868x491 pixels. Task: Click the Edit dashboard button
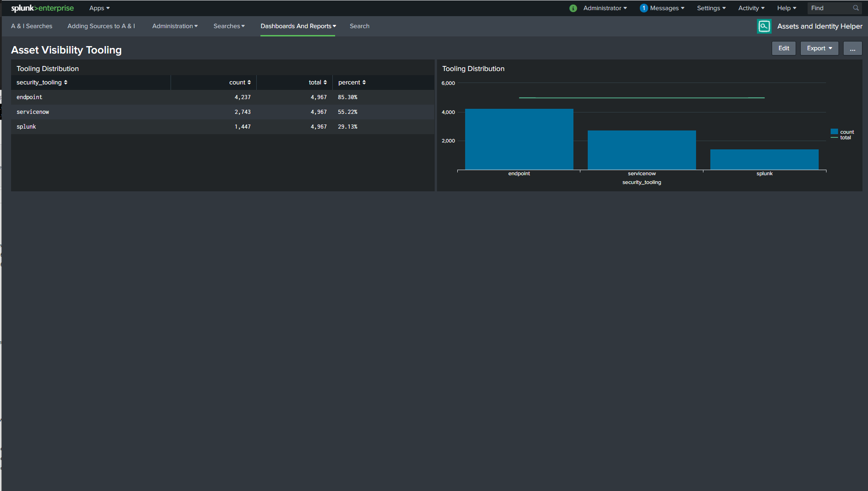coord(784,48)
